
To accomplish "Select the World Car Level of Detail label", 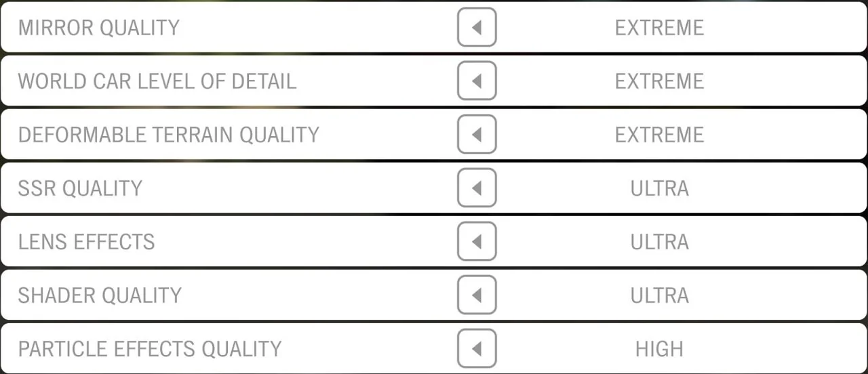I will [157, 81].
